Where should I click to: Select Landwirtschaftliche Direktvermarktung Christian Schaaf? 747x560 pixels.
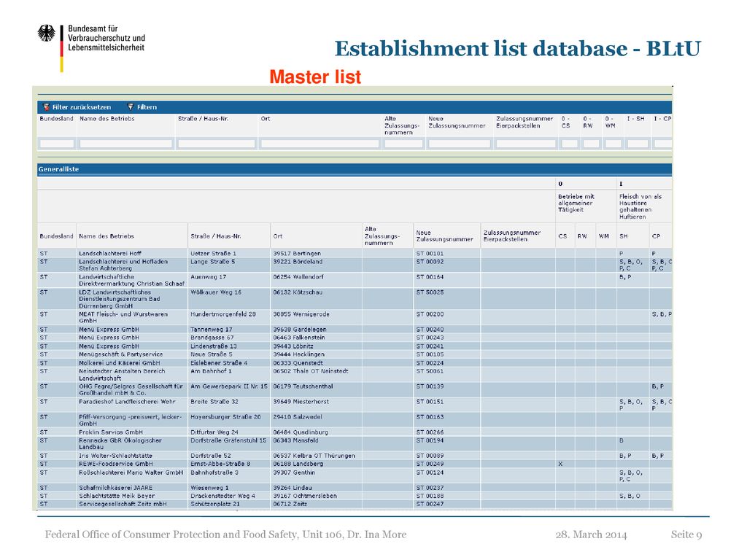point(355,280)
